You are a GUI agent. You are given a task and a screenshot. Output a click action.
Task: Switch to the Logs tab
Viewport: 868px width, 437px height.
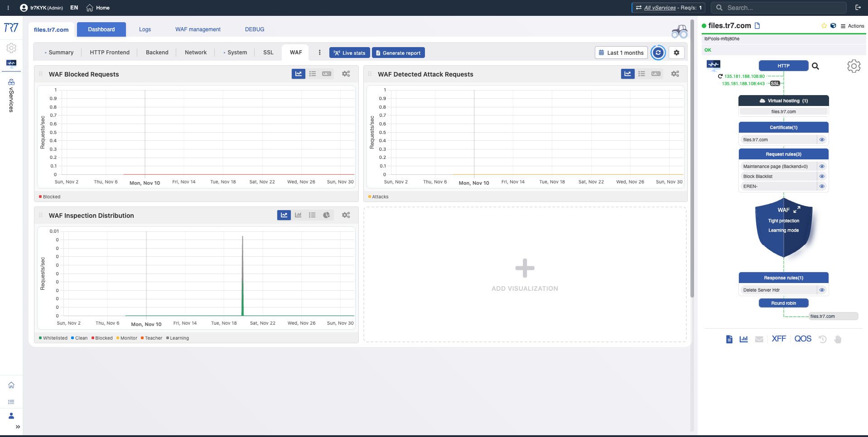point(145,29)
